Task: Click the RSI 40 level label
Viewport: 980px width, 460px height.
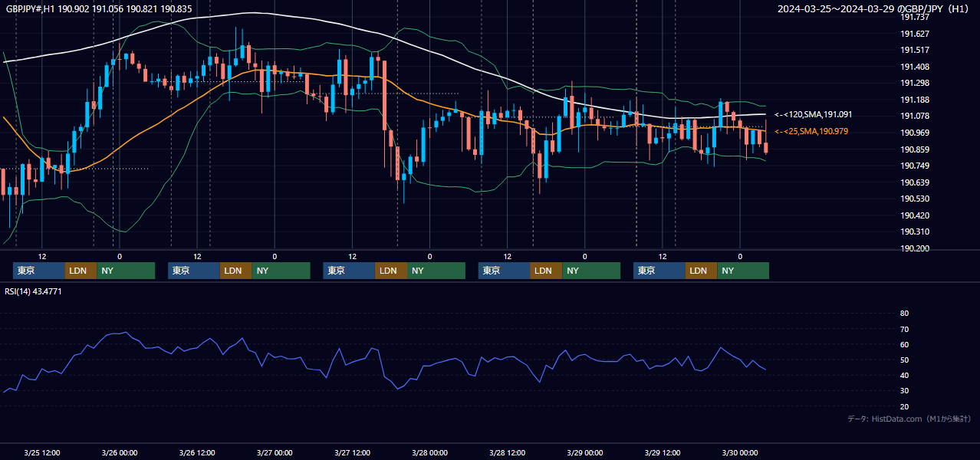Action: click(904, 375)
